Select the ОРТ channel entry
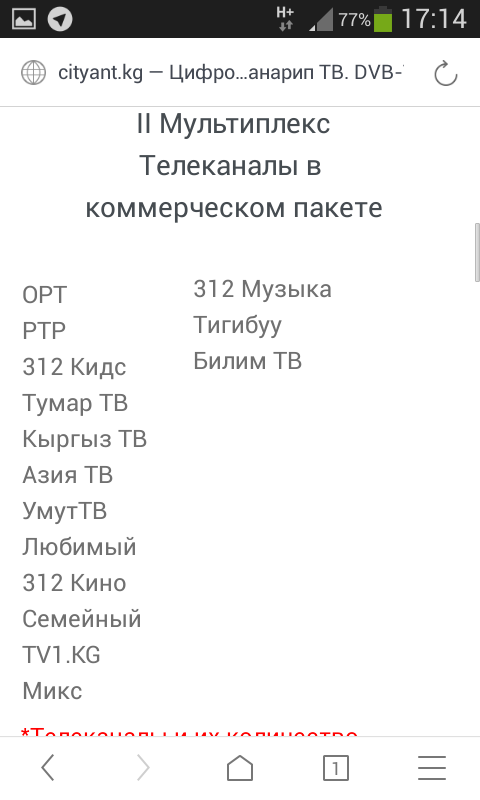This screenshot has height=800, width=480. coord(44,295)
